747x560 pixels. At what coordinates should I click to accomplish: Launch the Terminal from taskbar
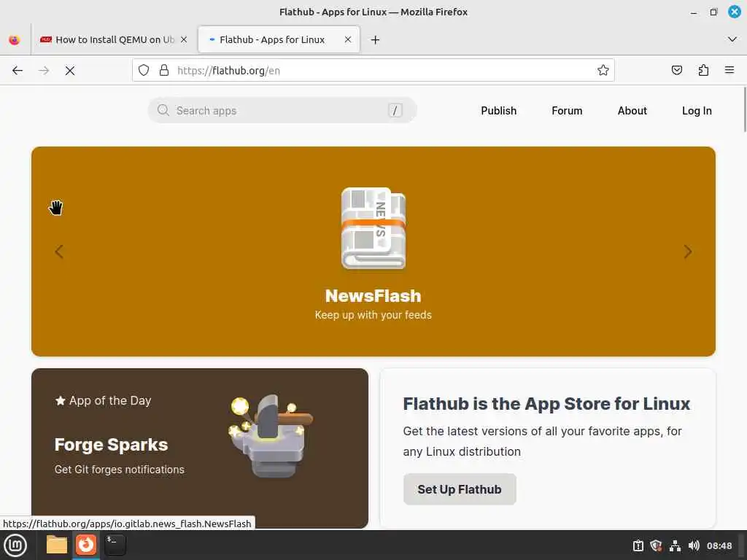(x=115, y=545)
